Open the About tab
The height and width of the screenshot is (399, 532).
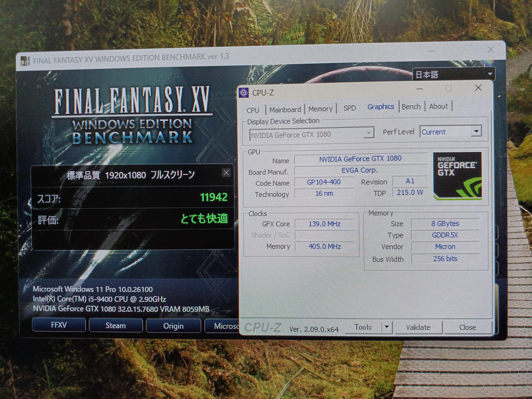tap(438, 106)
